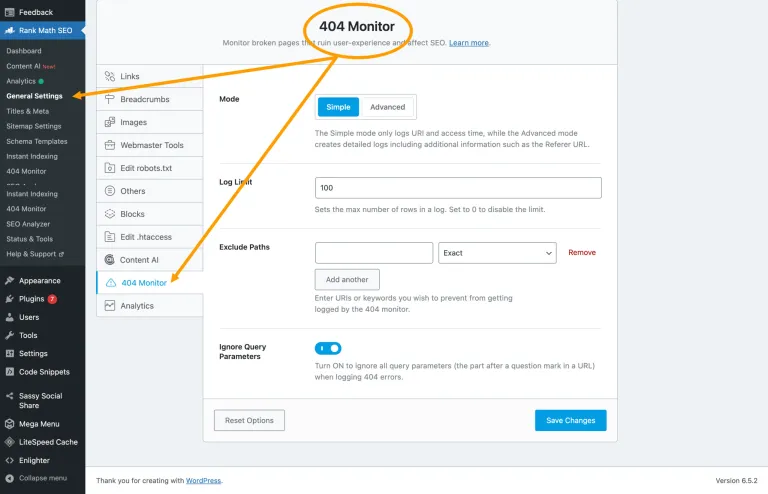The height and width of the screenshot is (494, 768).
Task: Select the Advanced mode option
Action: 387,107
